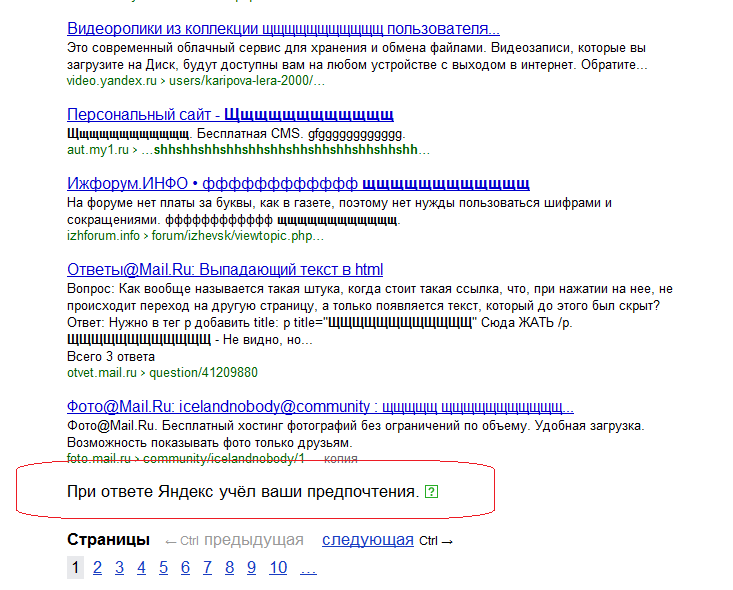Image resolution: width=733 pixels, height=590 pixels.
Task: Click the 'Страницы' pagination heading
Action: click(x=108, y=540)
